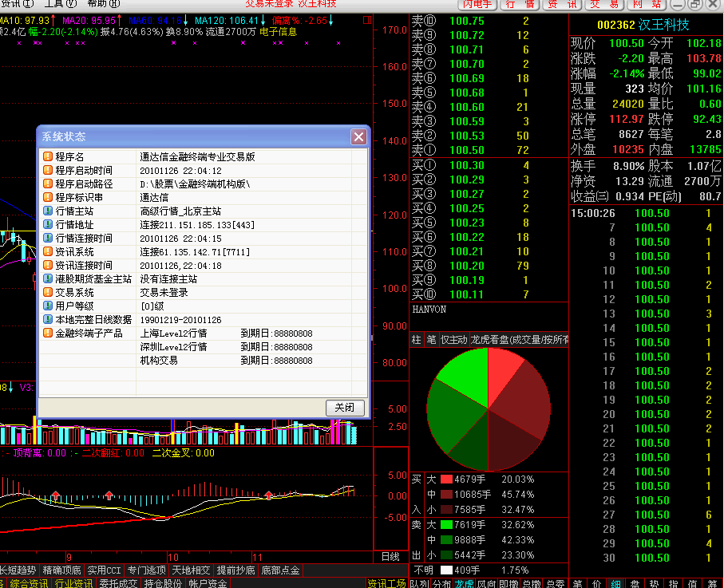Switch to the 分布 tab
The width and height of the screenshot is (724, 588).
coord(442,584)
